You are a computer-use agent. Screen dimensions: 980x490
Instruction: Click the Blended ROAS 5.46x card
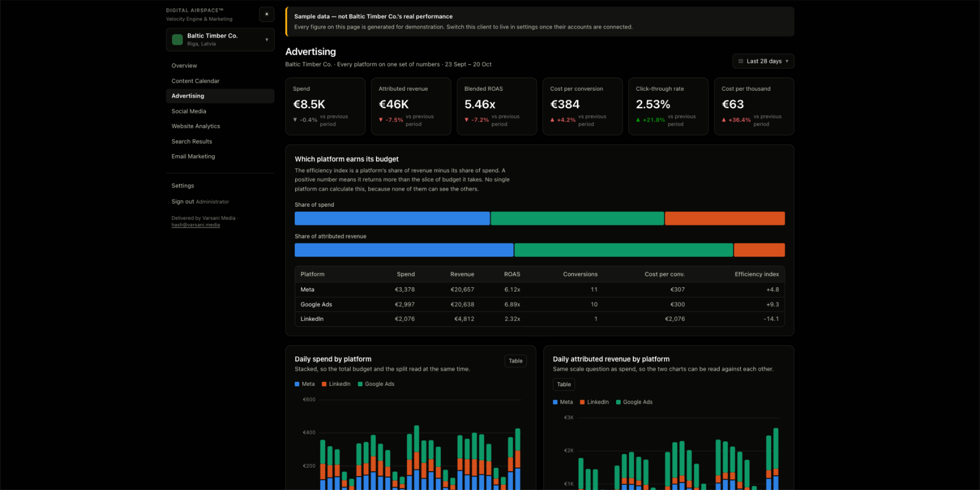[497, 107]
